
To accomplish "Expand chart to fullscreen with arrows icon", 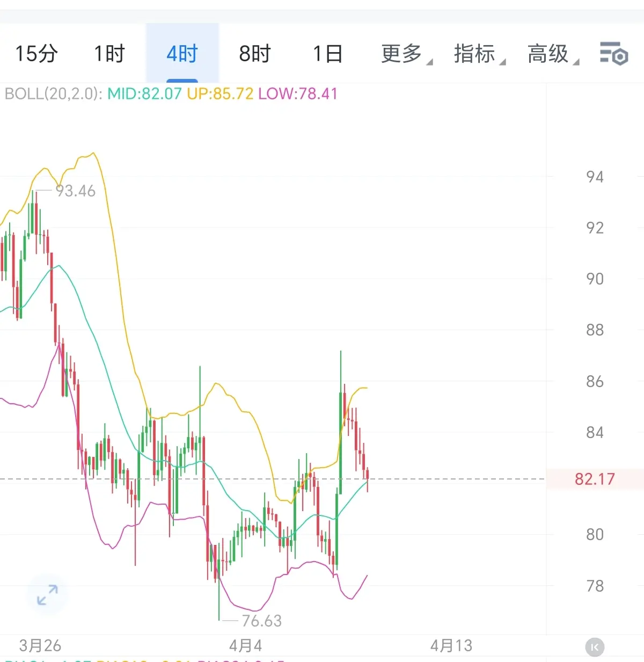I will point(47,594).
